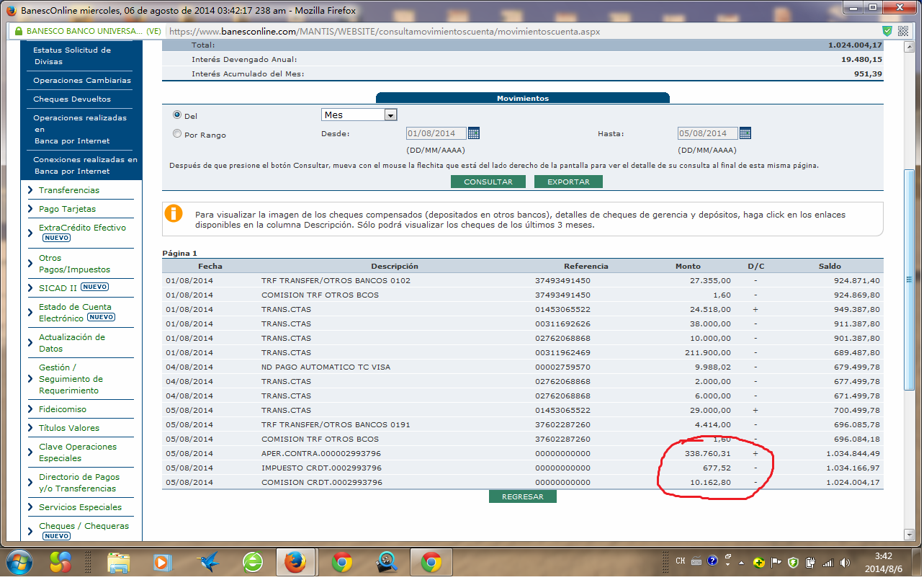Image resolution: width=924 pixels, height=580 pixels.
Task: Show hidden system tray icons
Action: [740, 561]
